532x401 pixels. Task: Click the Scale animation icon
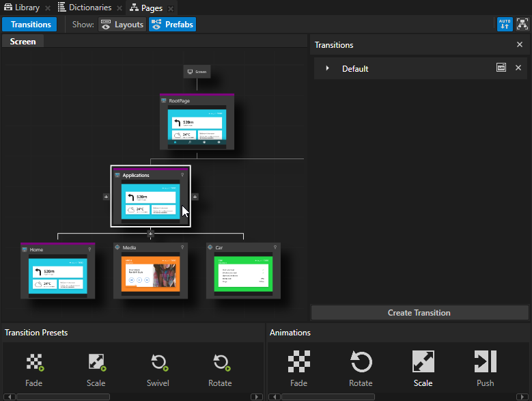pyautogui.click(x=423, y=362)
